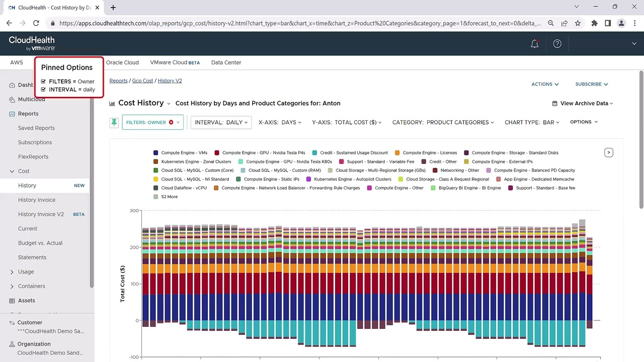Viewport: 644px width, 362px height.
Task: Click the History V2 breadcrumb link
Action: point(170,80)
